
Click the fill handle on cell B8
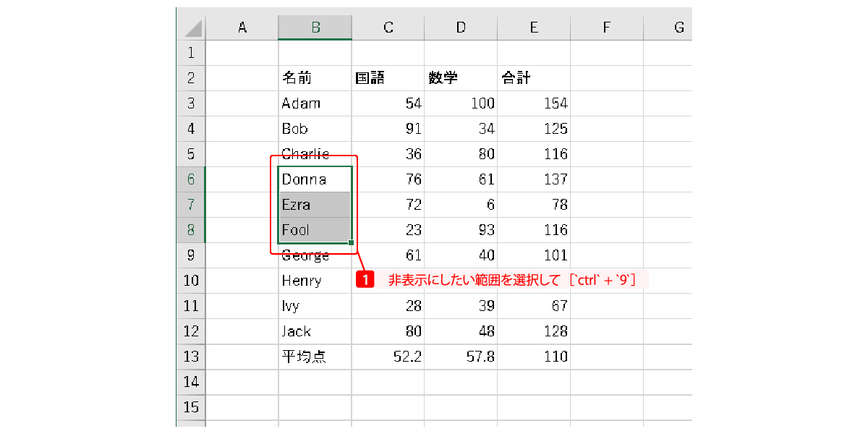pos(352,243)
